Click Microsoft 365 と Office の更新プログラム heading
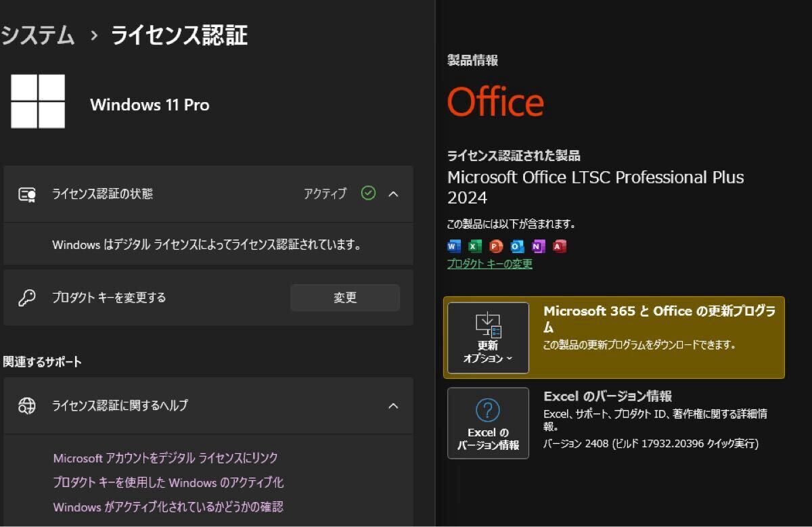Viewport: 812px width, 527px height. coord(660,319)
